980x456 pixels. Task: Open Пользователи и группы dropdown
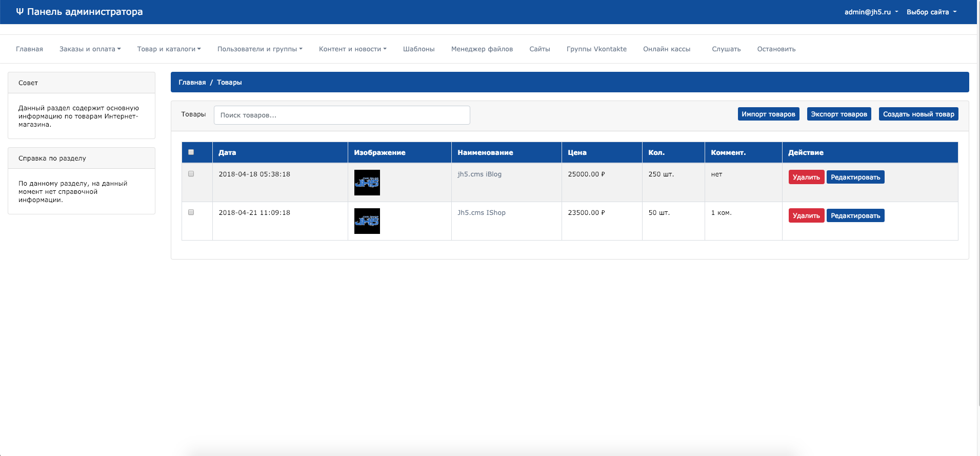point(260,49)
